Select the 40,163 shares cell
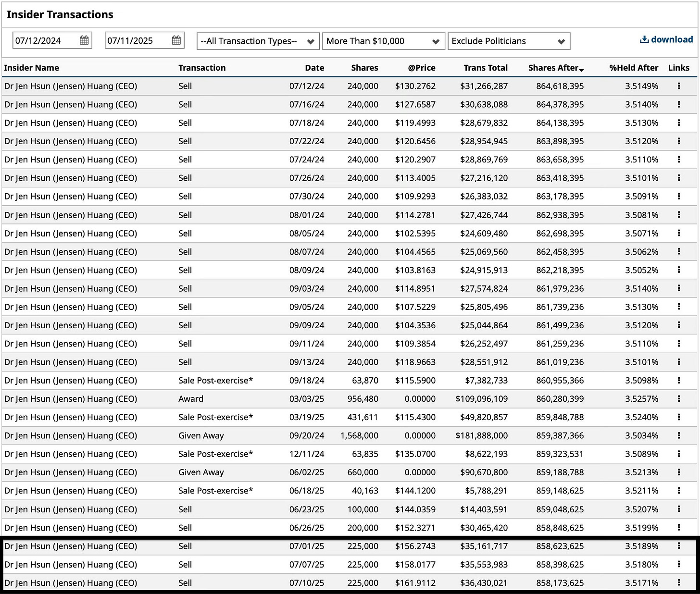This screenshot has height=594, width=700. pyautogui.click(x=365, y=491)
